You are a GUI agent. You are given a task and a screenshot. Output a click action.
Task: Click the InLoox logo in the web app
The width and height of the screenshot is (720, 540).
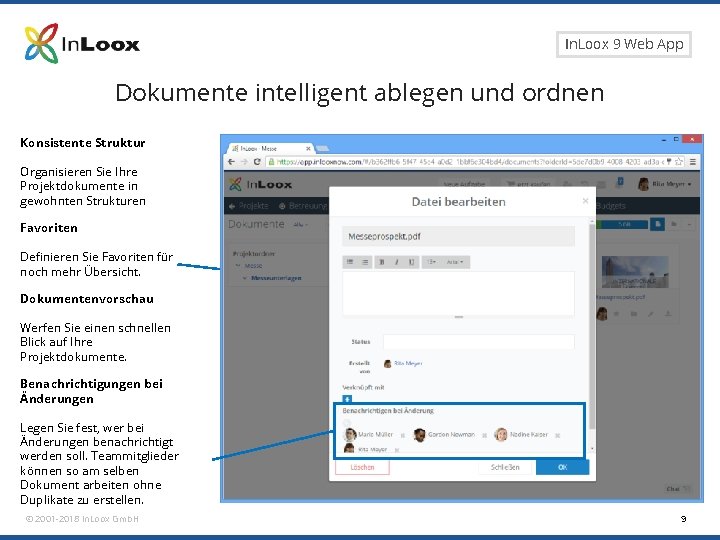(x=261, y=184)
